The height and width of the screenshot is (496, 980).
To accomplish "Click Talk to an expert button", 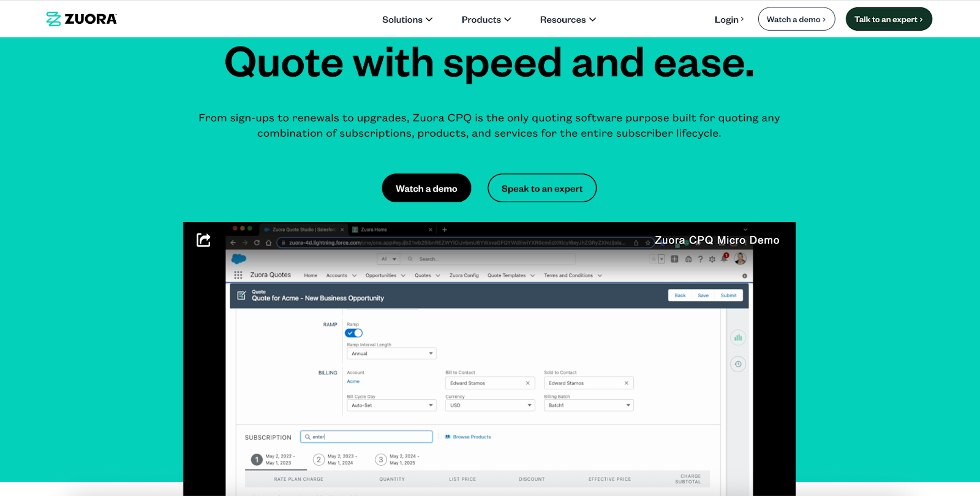I will click(889, 19).
